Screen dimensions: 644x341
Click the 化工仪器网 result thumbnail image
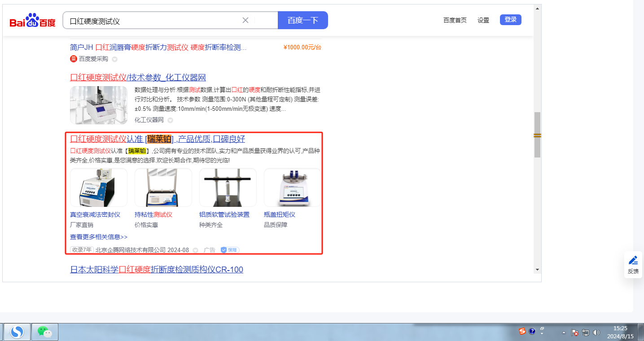point(99,105)
